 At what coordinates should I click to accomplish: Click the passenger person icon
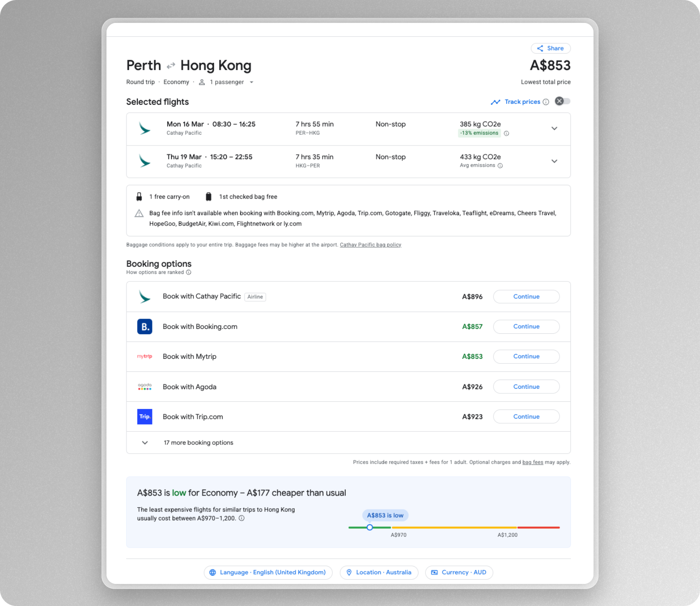(x=202, y=82)
